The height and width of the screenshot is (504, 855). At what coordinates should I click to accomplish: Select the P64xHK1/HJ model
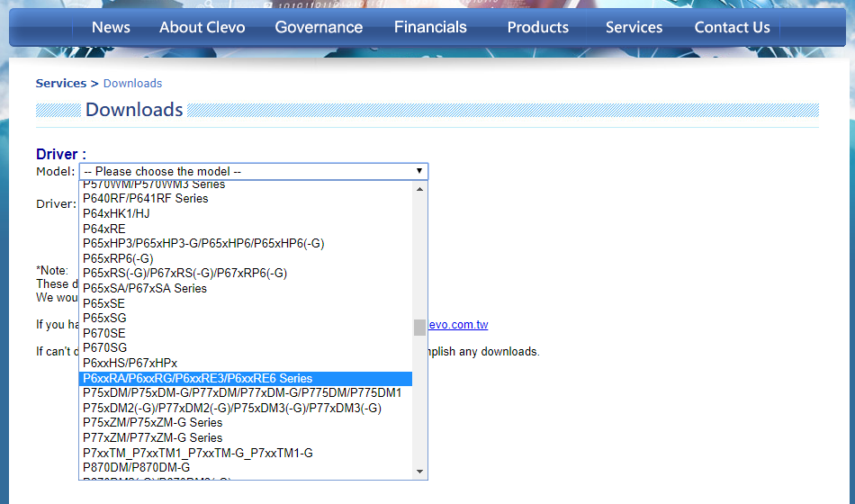246,214
